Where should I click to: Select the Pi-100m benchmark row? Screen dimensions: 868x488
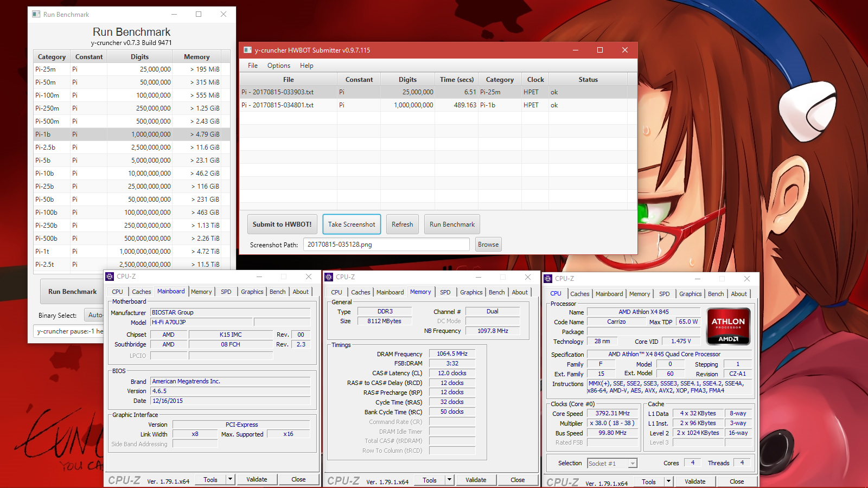click(x=132, y=95)
